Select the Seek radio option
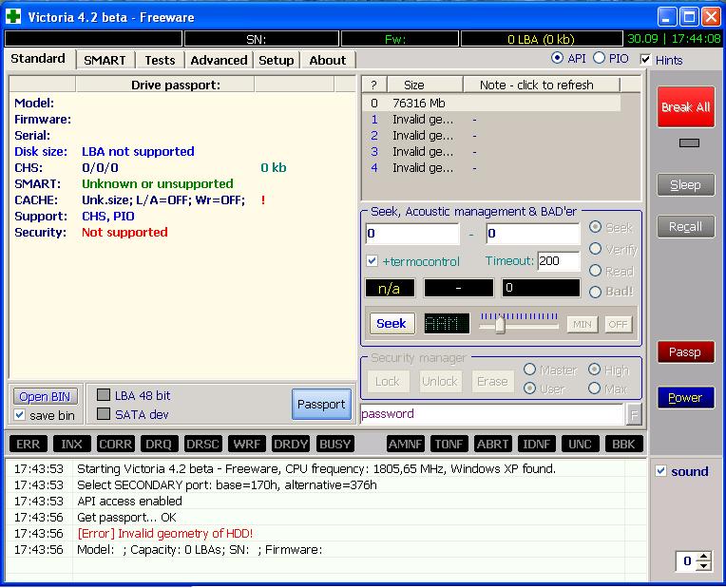The image size is (726, 588). pos(596,227)
